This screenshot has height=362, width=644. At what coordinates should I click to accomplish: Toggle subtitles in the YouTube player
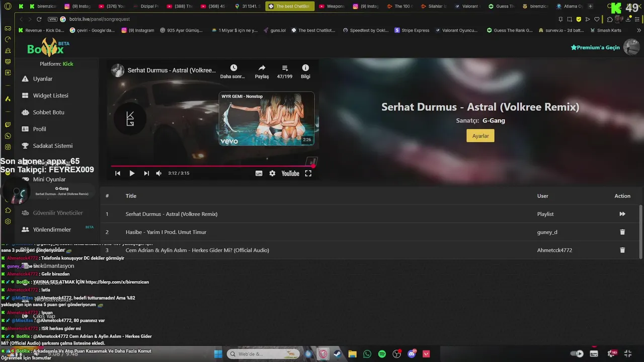(259, 173)
